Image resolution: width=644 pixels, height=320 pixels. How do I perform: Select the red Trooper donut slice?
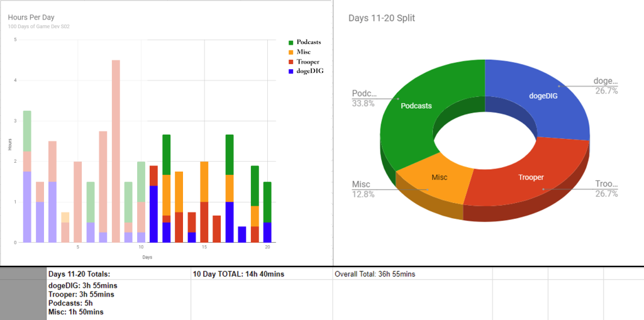tap(528, 179)
